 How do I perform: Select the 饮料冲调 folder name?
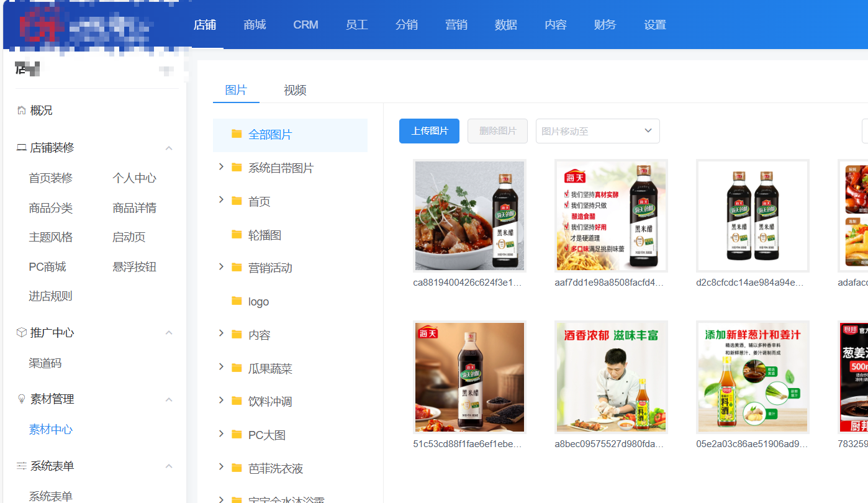pos(270,401)
